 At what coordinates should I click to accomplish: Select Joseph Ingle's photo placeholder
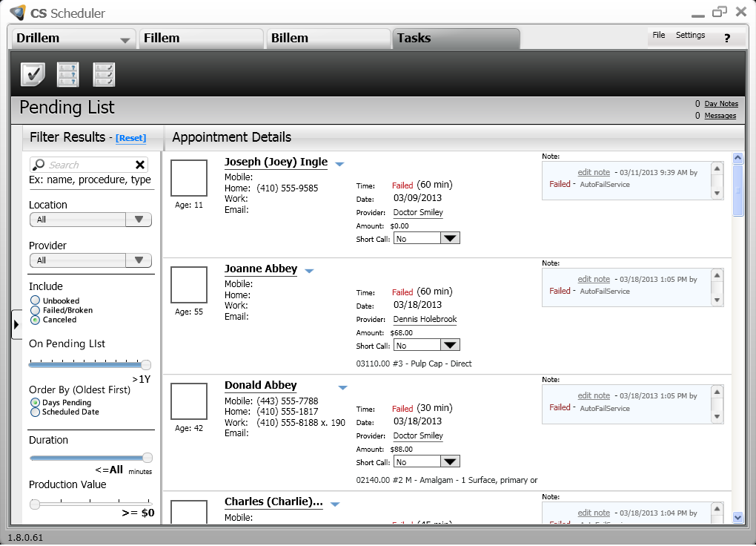189,177
